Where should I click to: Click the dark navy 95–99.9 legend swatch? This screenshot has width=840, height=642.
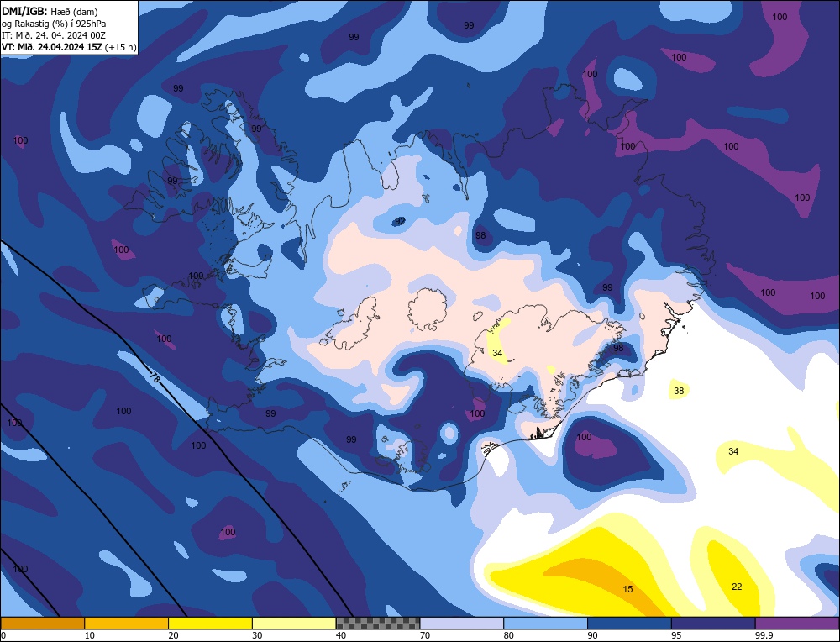click(713, 623)
